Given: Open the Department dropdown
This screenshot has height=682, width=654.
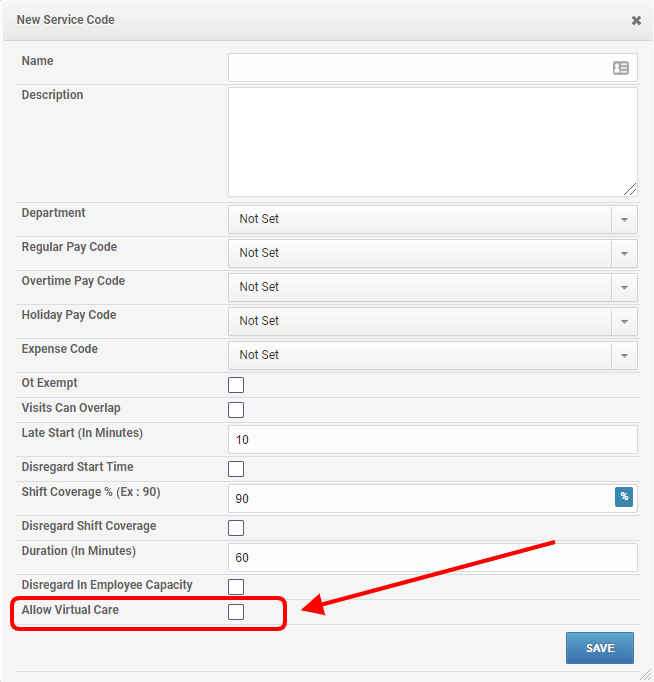Looking at the screenshot, I should (x=432, y=219).
